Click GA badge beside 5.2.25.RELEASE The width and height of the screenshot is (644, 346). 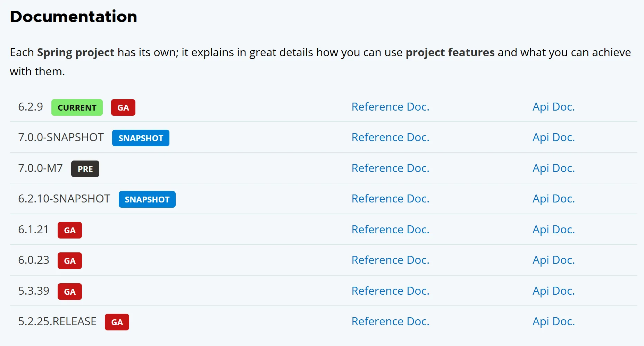(x=117, y=322)
